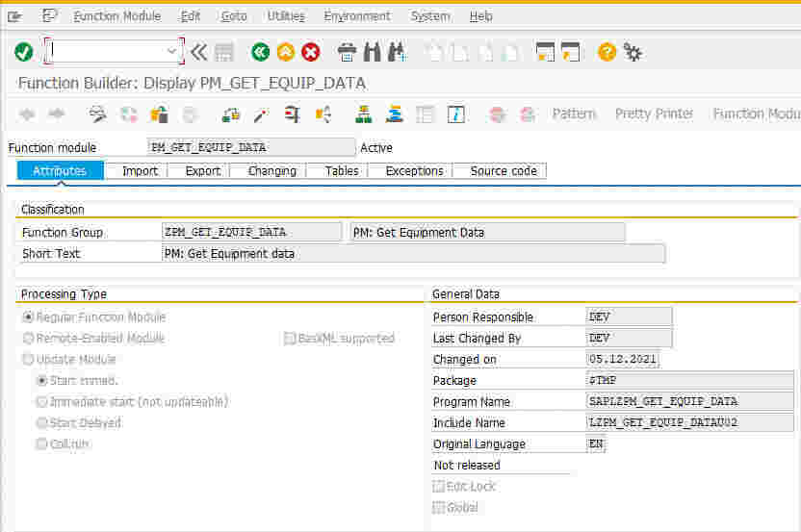Click Program Name SAPLZPM_GET_EQUIP_DATA value
801x532 pixels.
pos(689,401)
